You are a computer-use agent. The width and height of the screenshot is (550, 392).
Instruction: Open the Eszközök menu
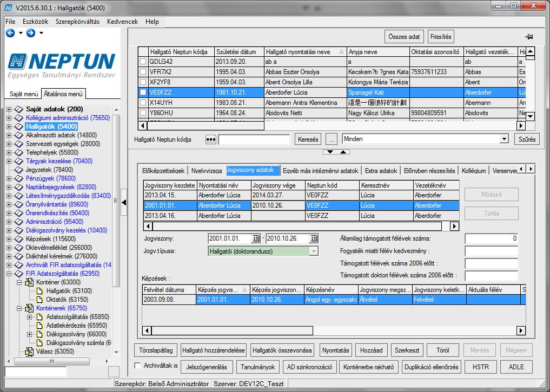tap(36, 22)
